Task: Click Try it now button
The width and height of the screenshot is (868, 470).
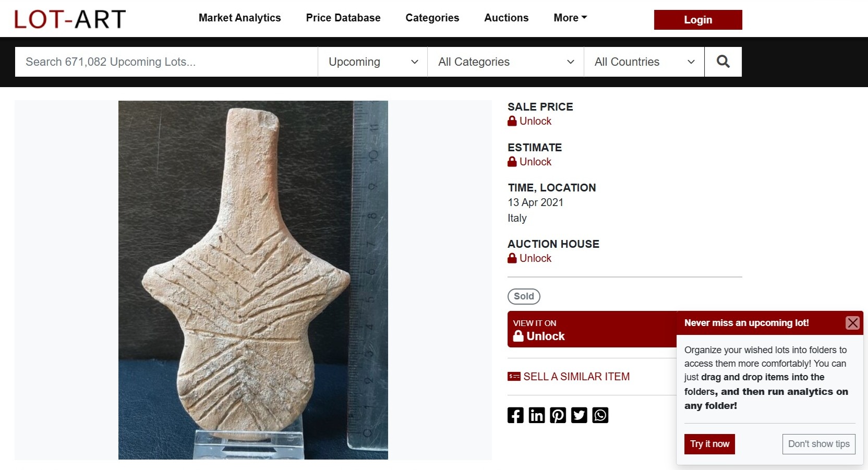Action: [x=709, y=444]
